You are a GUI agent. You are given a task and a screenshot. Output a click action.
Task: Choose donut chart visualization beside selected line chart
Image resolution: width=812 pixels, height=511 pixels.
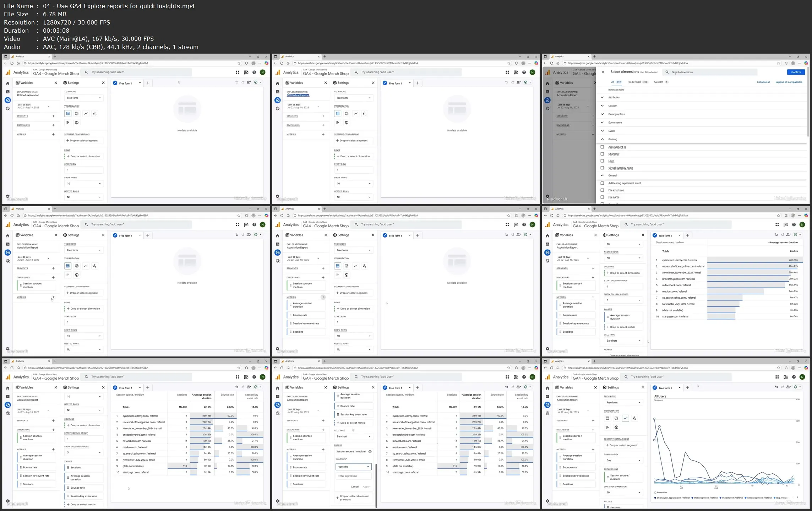click(x=616, y=418)
